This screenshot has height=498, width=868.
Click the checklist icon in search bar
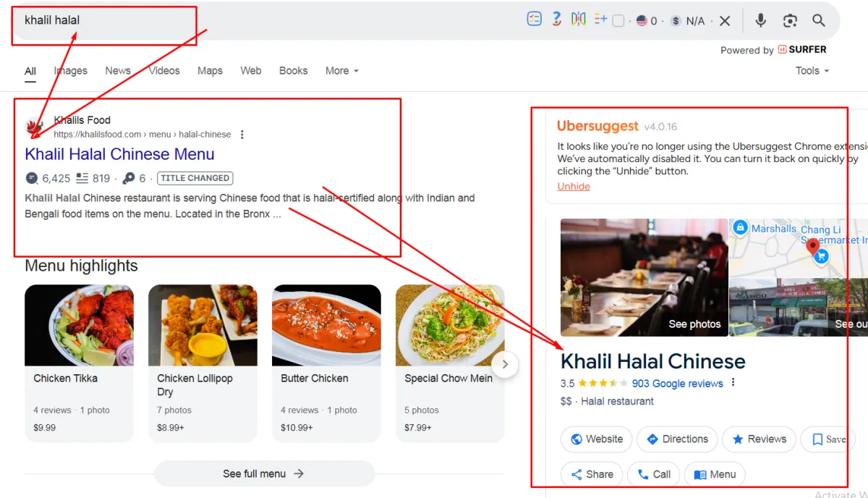pos(535,20)
